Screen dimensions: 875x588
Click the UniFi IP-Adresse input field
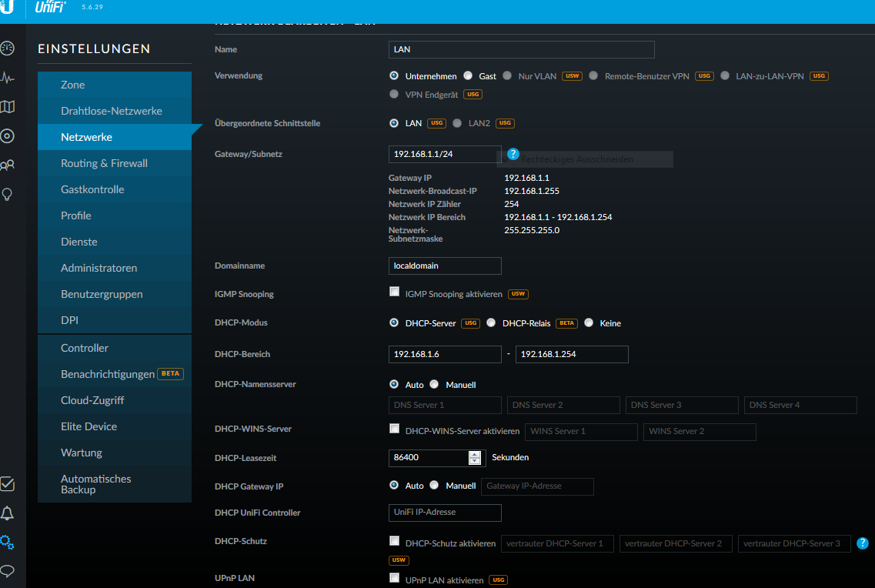point(445,513)
